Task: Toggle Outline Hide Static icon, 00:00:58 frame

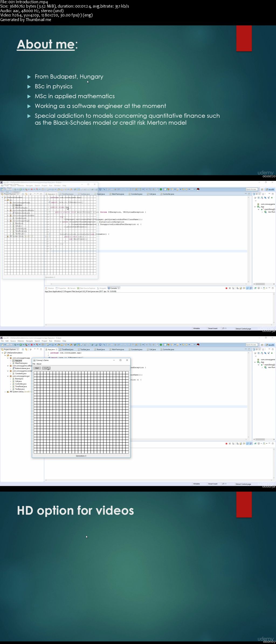Action: pyautogui.click(x=268, y=353)
